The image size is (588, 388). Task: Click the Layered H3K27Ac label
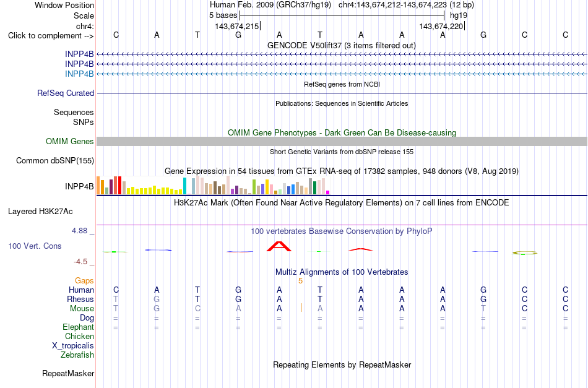[40, 212]
